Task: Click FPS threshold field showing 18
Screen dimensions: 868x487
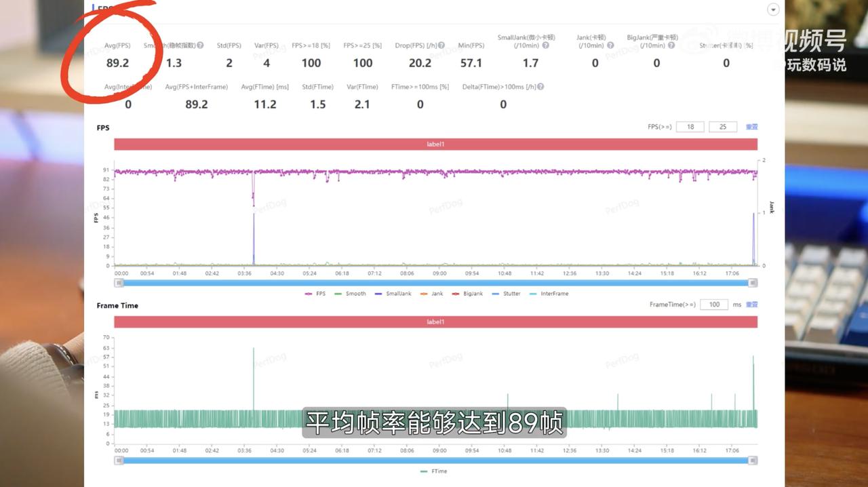Action: point(690,127)
